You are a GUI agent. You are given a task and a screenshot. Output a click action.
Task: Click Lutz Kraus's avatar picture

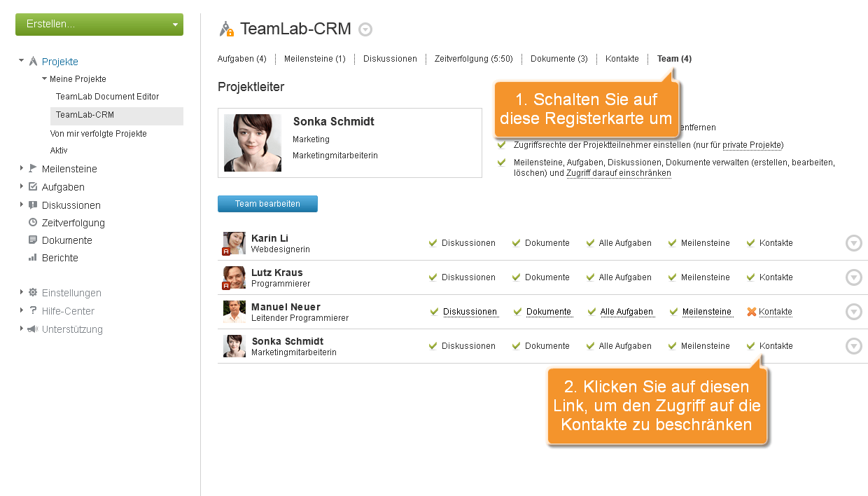coord(234,277)
